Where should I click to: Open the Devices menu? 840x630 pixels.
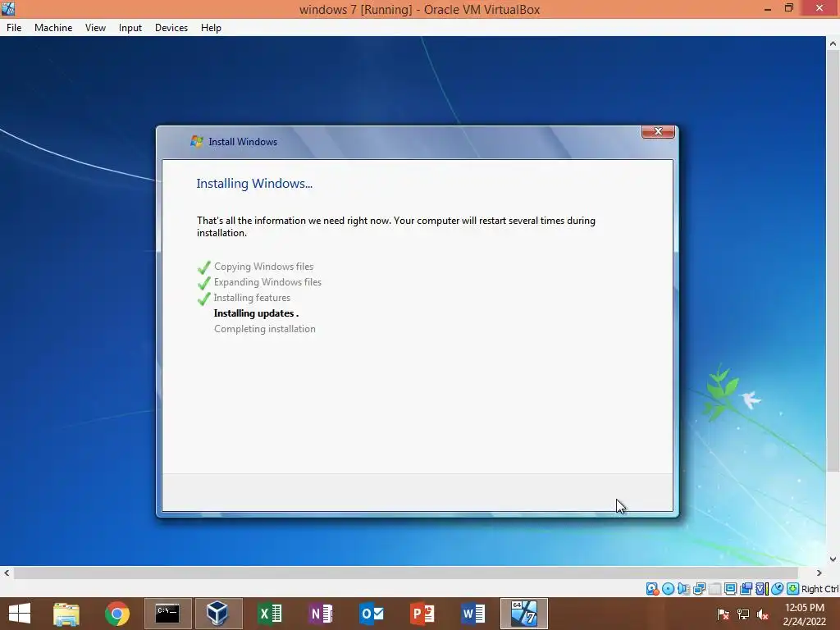point(171,28)
